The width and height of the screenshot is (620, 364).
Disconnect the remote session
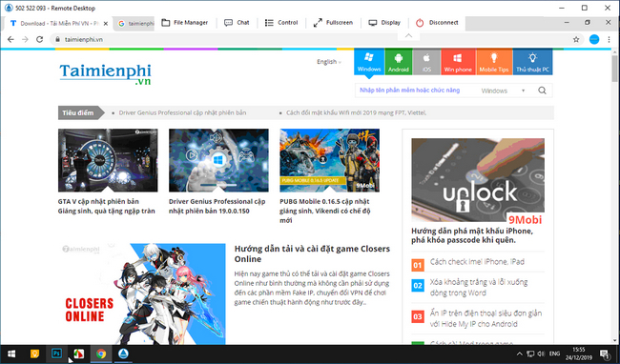point(437,23)
